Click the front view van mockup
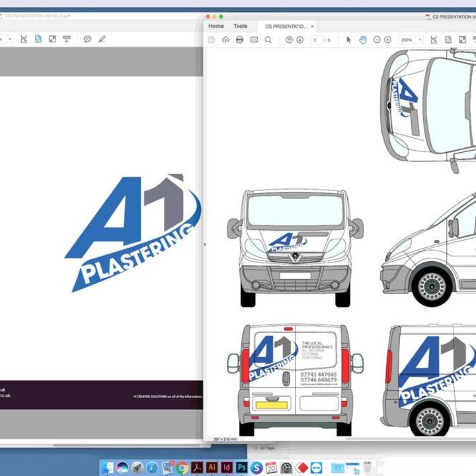476x476 pixels. click(296, 247)
